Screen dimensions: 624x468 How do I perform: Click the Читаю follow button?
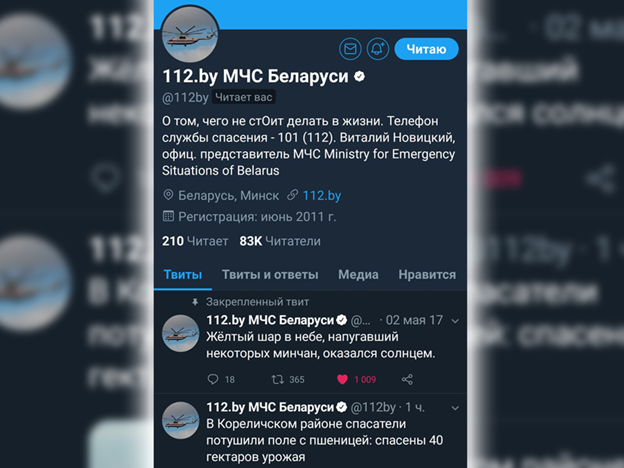pos(426,49)
